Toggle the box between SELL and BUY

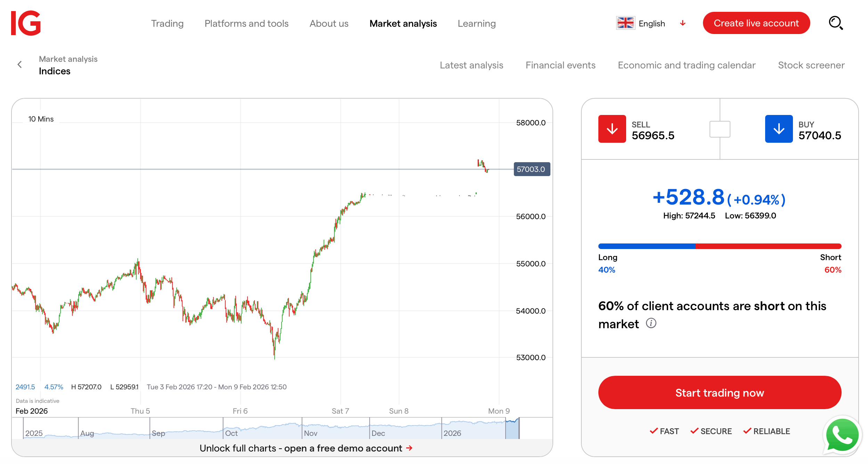(x=720, y=129)
